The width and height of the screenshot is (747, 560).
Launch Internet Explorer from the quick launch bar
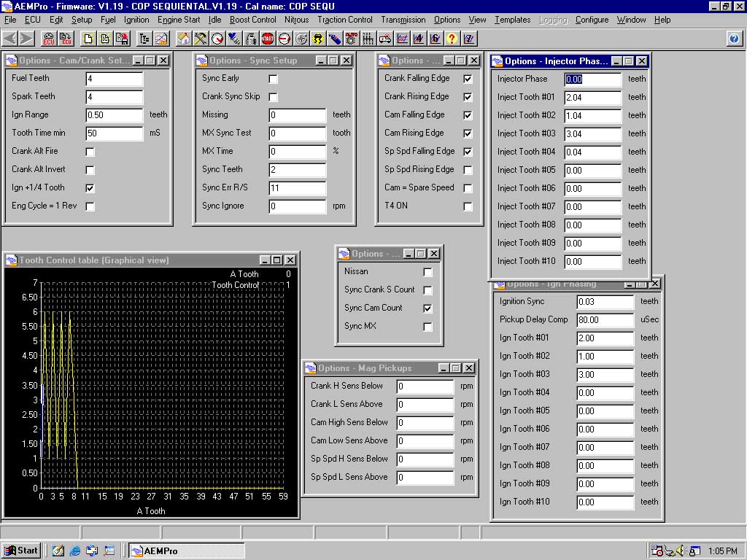point(75,551)
